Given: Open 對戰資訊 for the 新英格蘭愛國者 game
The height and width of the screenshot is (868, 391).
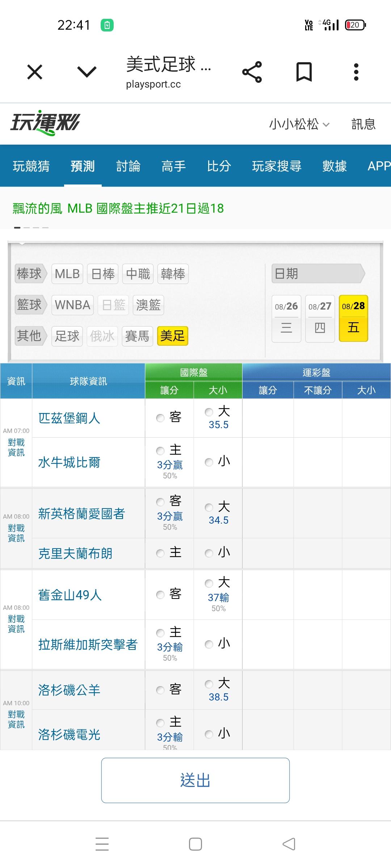Looking at the screenshot, I should point(16,533).
